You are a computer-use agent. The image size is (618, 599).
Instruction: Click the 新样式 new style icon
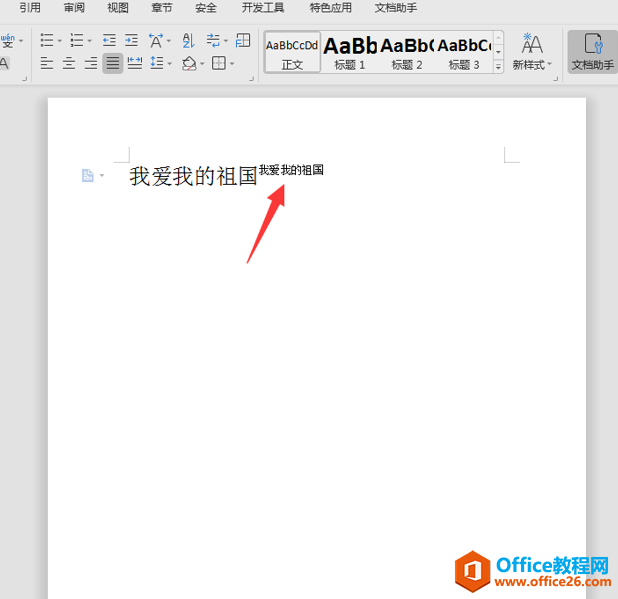pos(532,44)
